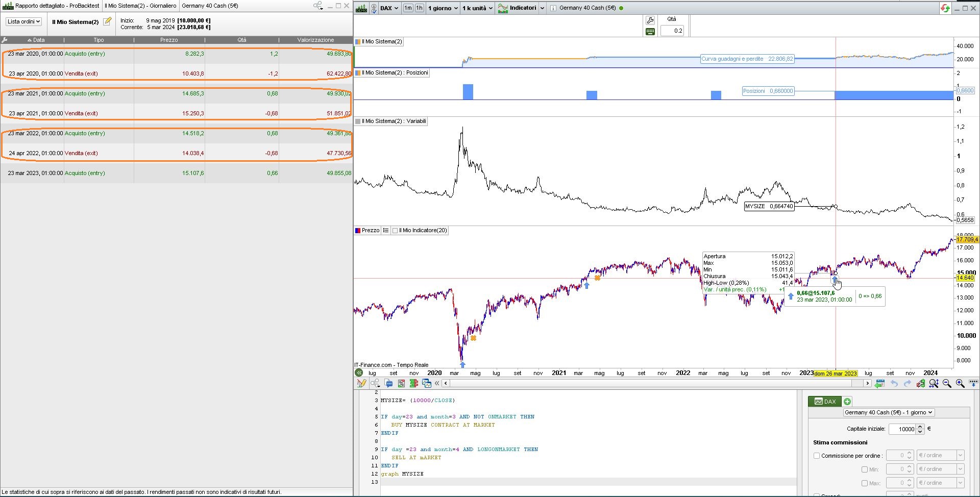Open the 1 k unità dropdown
Viewport: 980px width, 497px height.
coord(477,8)
